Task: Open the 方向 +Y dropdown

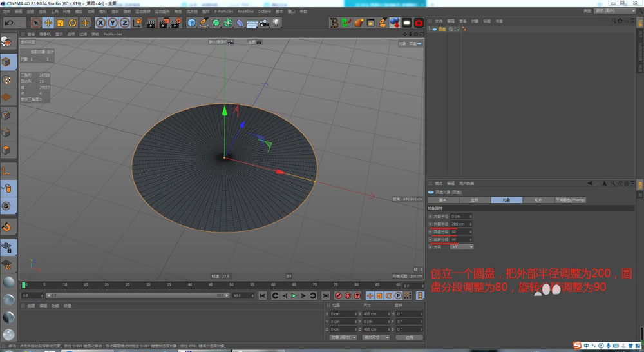Action: click(462, 246)
